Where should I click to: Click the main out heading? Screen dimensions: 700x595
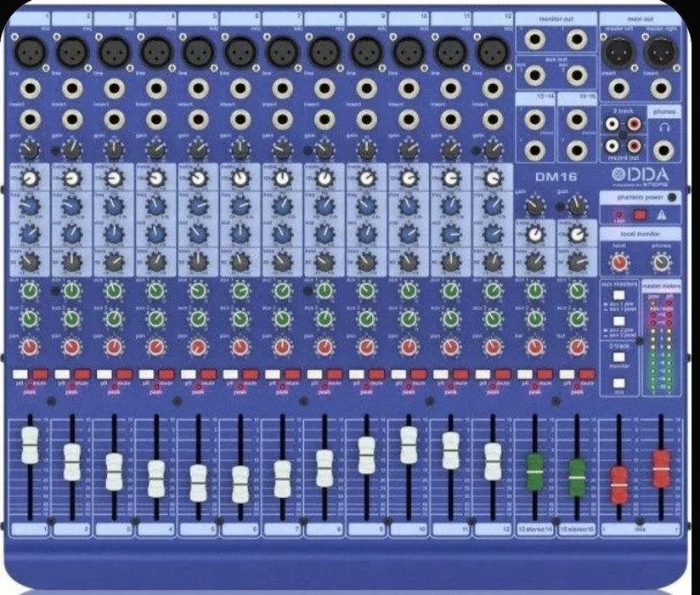[x=641, y=20]
